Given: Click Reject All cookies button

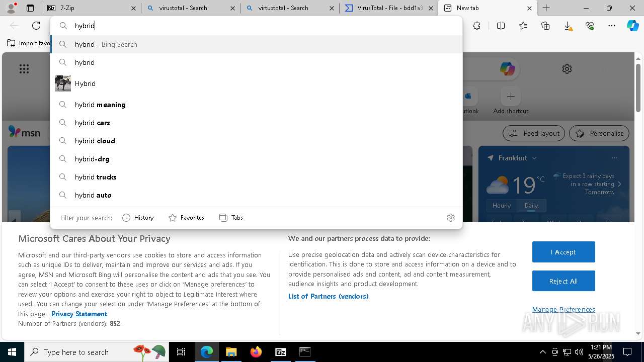Looking at the screenshot, I should (563, 281).
